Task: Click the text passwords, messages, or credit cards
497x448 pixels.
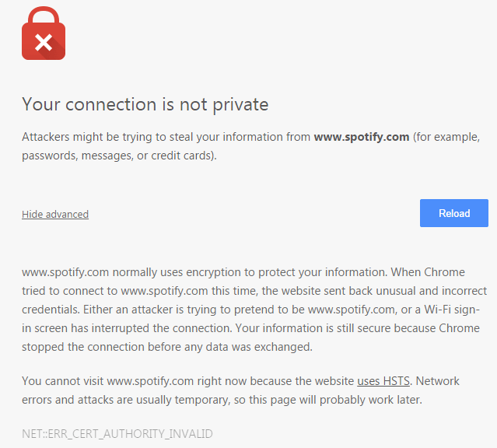Action: click(x=119, y=156)
